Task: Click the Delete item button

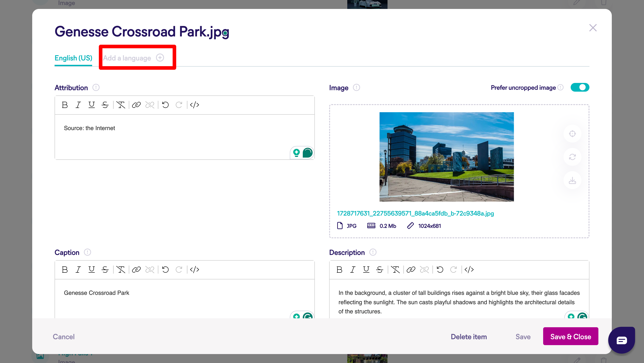Action: pyautogui.click(x=468, y=337)
